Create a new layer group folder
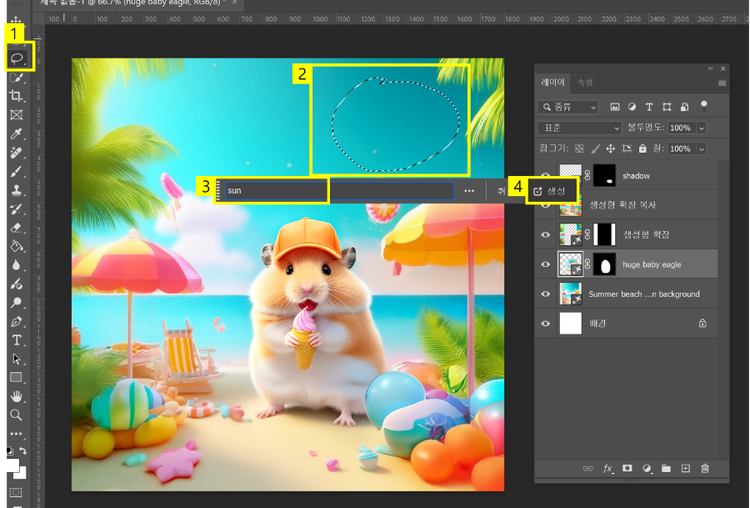The width and height of the screenshot is (750, 508). pos(666,468)
